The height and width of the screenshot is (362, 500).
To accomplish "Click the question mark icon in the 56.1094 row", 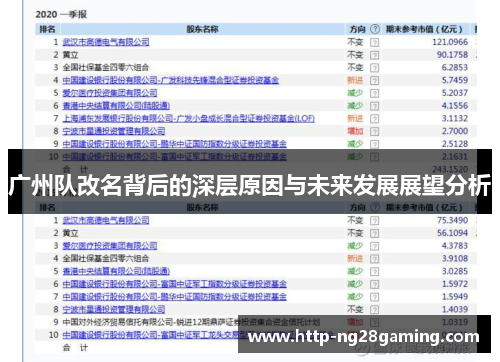I will pyautogui.click(x=375, y=233).
